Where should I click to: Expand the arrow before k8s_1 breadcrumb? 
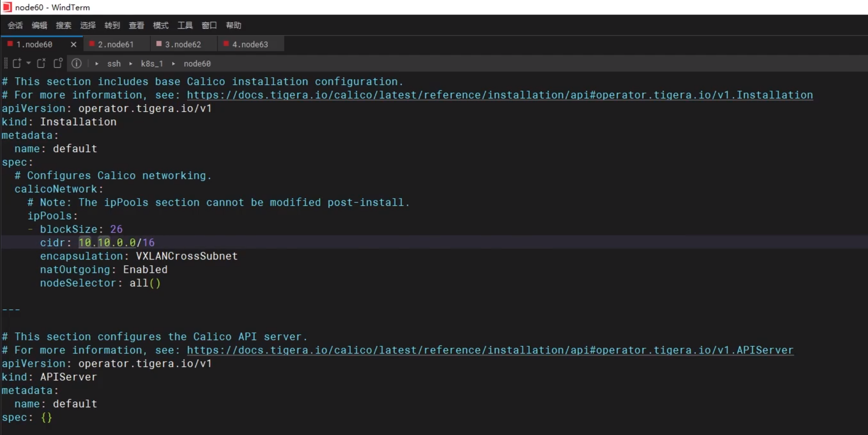point(130,64)
